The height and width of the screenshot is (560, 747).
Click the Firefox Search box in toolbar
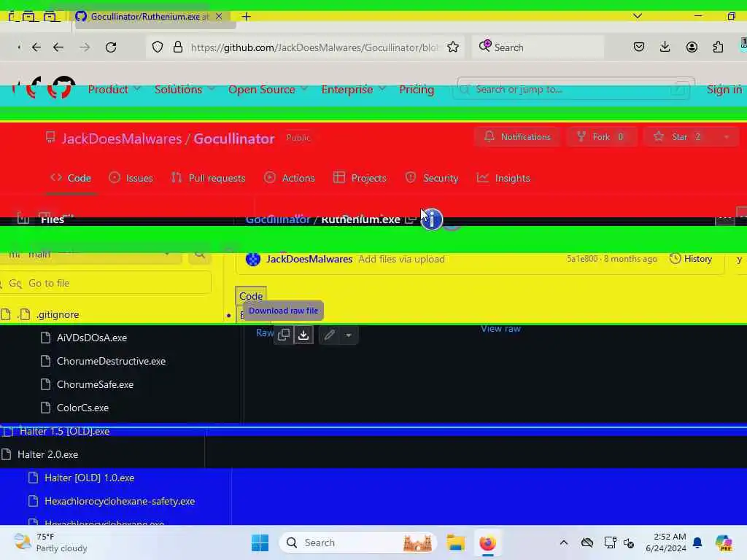tap(538, 47)
